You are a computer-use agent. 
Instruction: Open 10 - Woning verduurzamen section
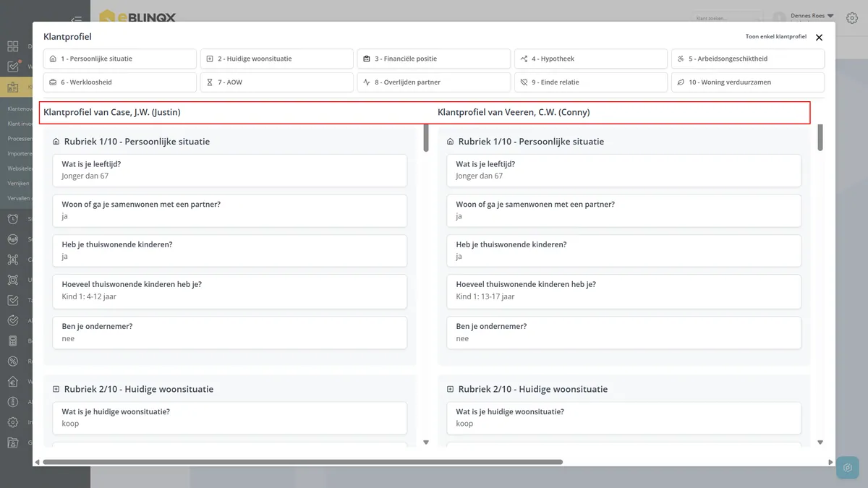pyautogui.click(x=748, y=82)
